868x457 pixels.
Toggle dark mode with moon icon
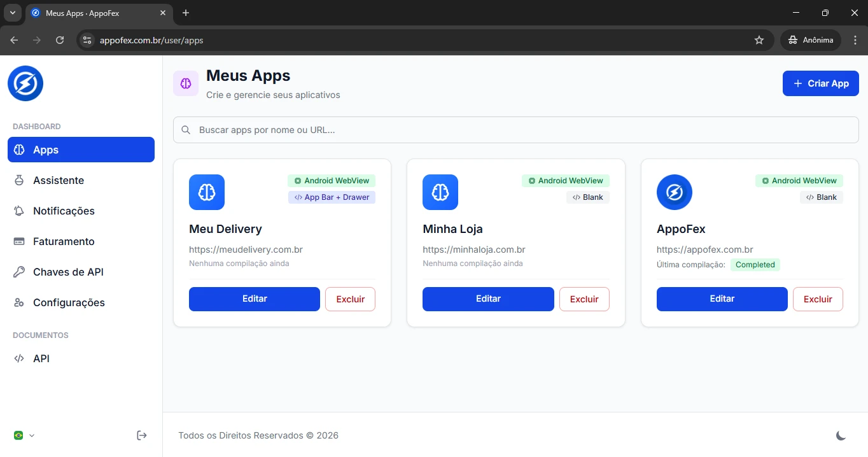(841, 435)
